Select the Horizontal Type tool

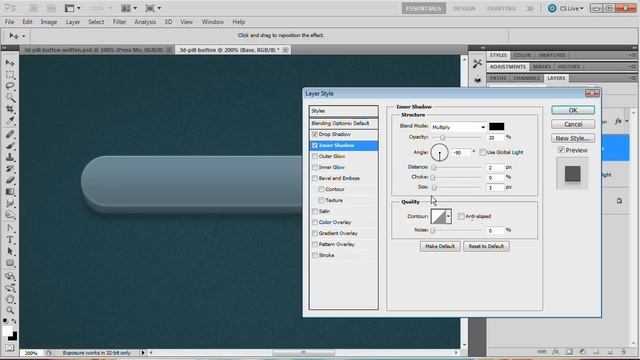(10, 240)
